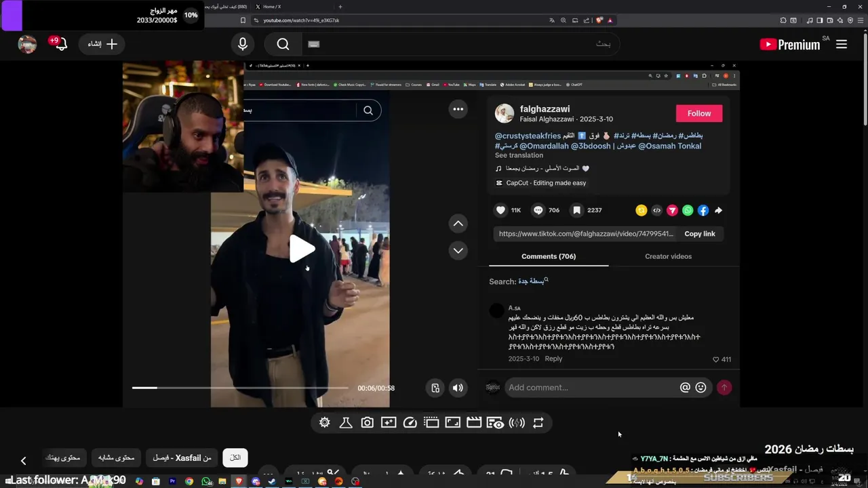Bookmark the video with 2237 saves

(576, 210)
